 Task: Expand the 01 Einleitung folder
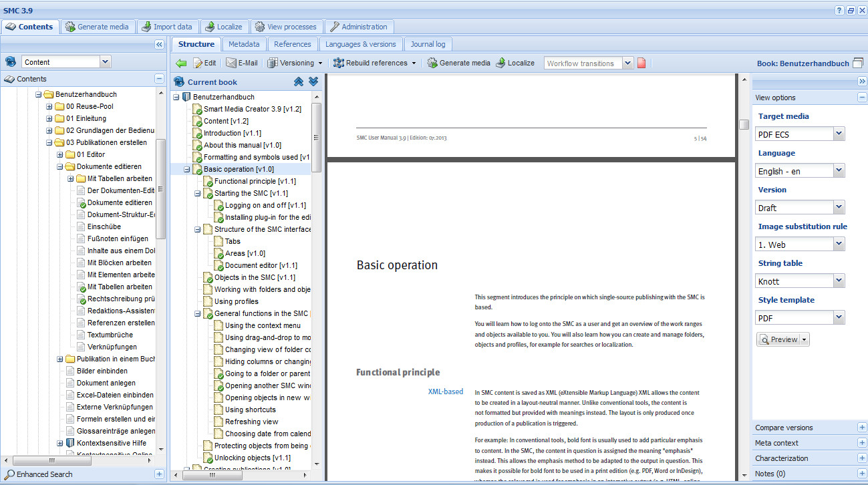[x=49, y=118]
